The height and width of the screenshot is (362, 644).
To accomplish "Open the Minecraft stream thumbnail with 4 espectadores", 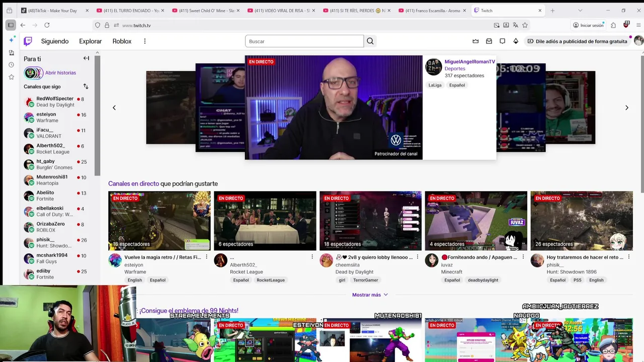I will pos(476,221).
